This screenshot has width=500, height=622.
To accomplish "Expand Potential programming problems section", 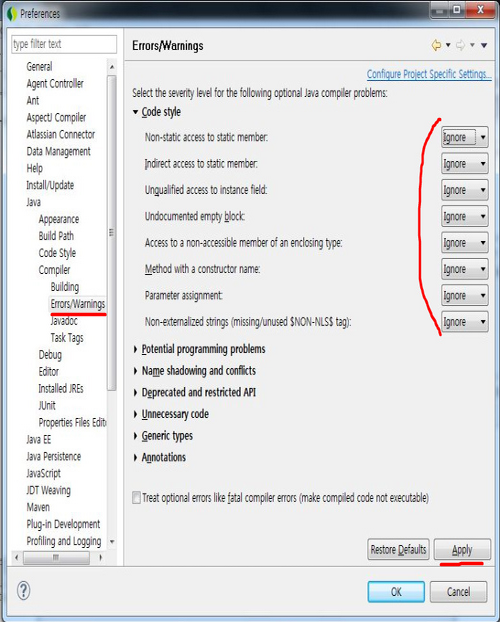I will pos(135,349).
